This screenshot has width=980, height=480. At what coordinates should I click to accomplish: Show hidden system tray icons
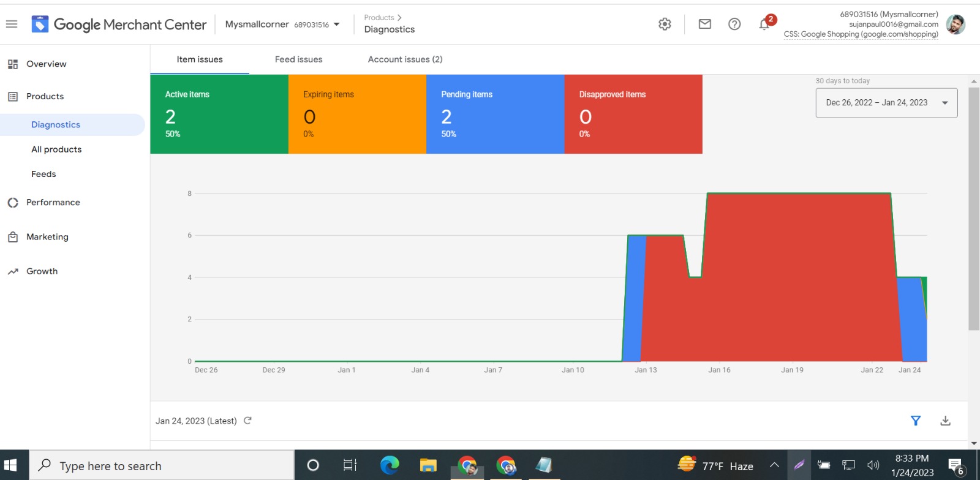(x=774, y=465)
